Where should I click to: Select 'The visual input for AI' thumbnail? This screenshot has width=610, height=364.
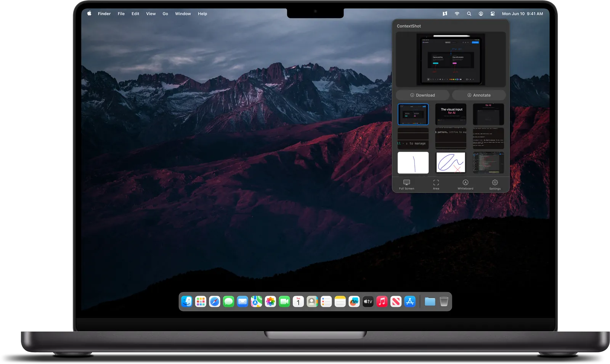[x=451, y=114]
